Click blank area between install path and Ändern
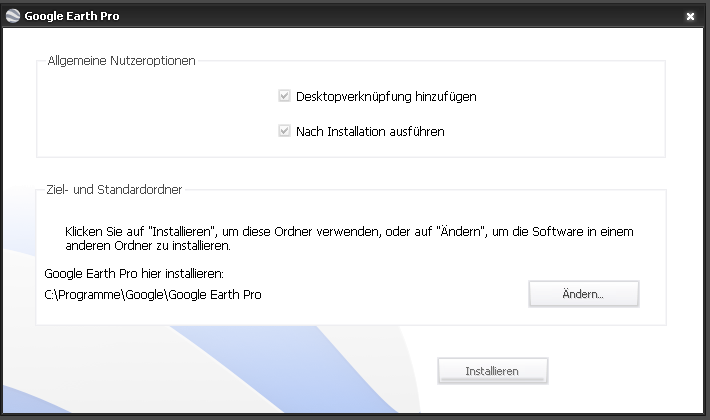The height and width of the screenshot is (420, 710). 400,295
